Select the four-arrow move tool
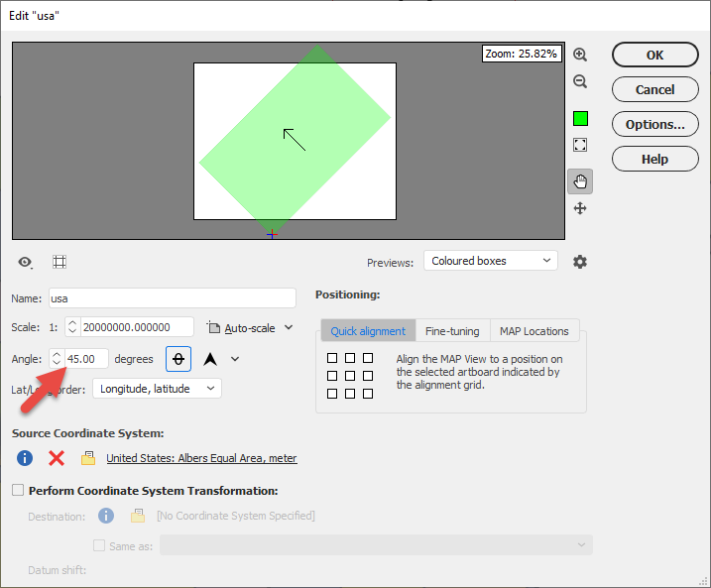This screenshot has height=588, width=711. 580,208
